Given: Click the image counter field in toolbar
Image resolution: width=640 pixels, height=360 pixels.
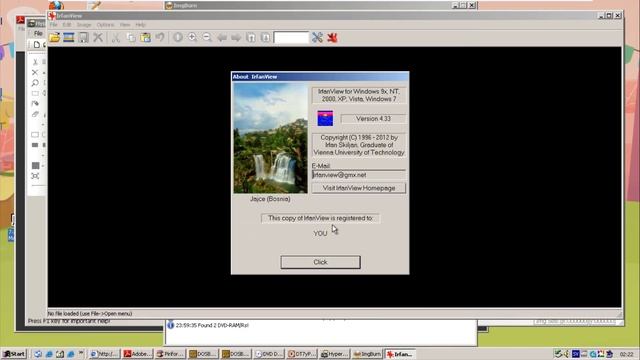Looking at the screenshot, I should coord(291,38).
